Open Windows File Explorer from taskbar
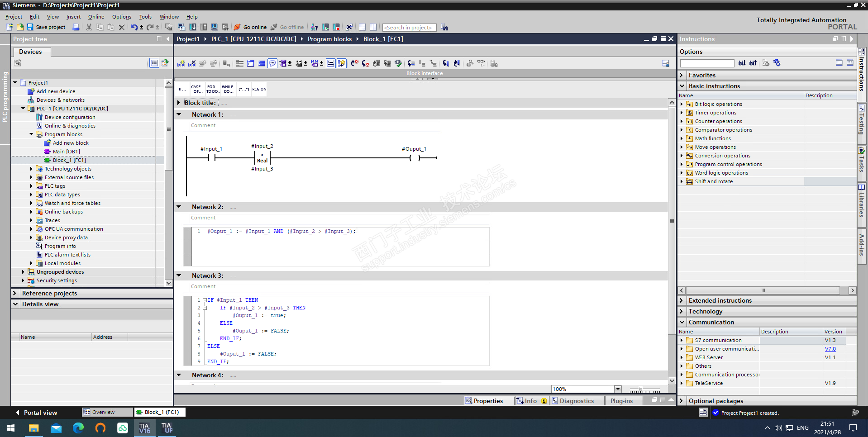The width and height of the screenshot is (868, 437). tap(33, 427)
